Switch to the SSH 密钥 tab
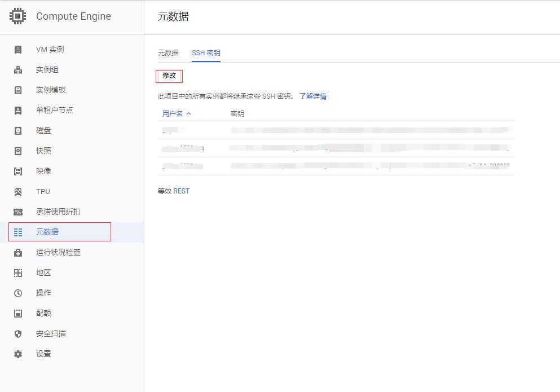560x392 pixels. click(206, 53)
